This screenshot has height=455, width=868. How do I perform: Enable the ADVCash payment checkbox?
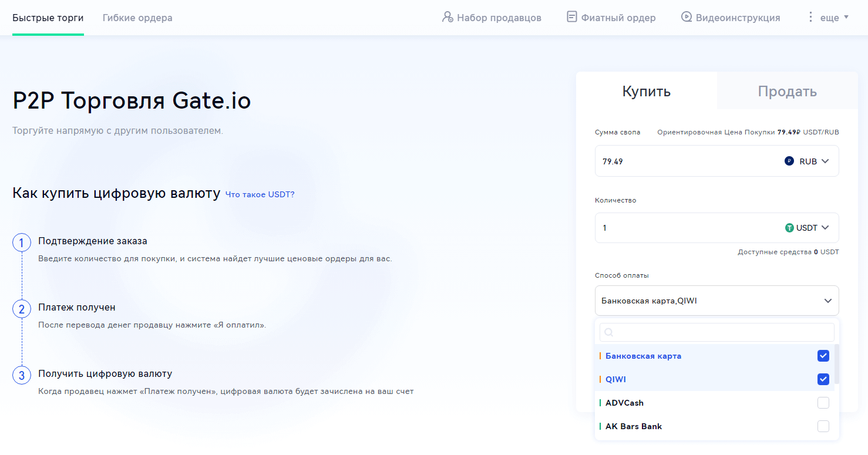823,403
